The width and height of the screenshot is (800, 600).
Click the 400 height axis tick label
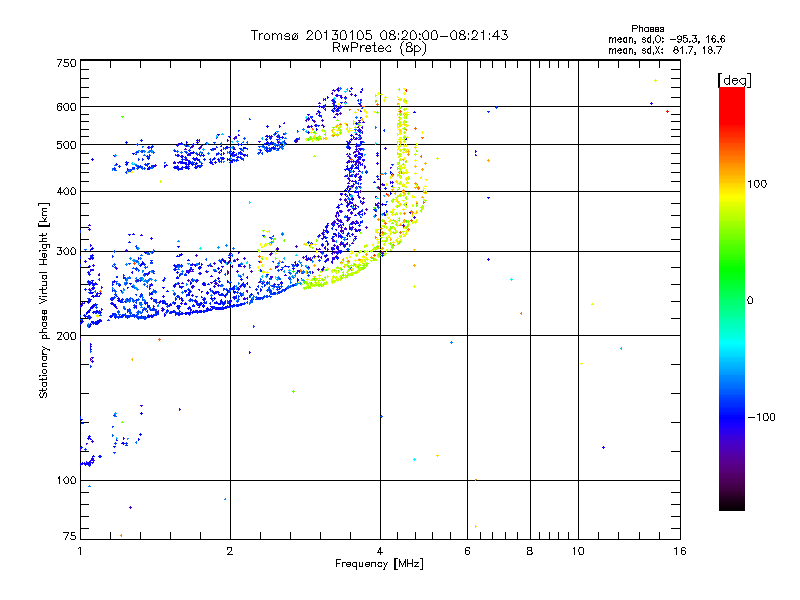66,191
